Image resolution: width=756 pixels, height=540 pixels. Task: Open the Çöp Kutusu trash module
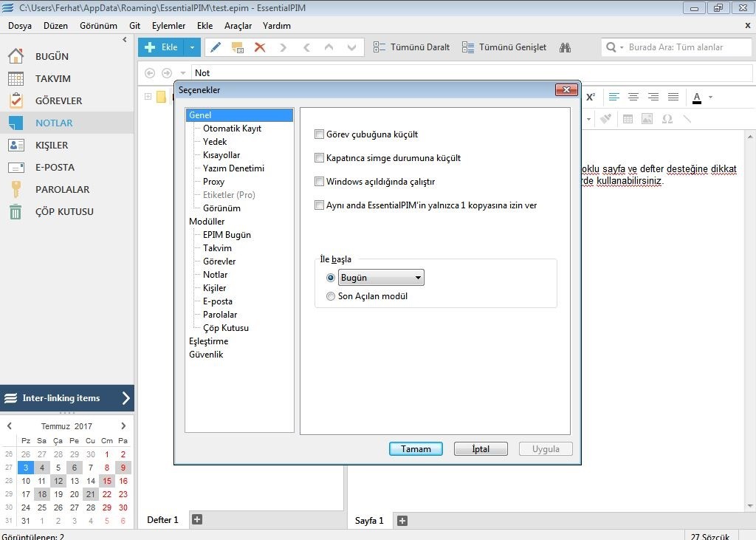(x=64, y=212)
